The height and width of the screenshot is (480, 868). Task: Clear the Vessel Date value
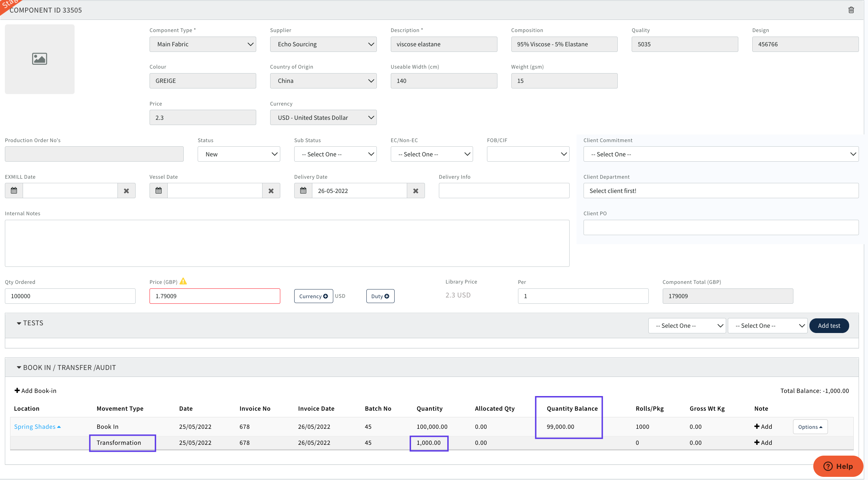[271, 191]
